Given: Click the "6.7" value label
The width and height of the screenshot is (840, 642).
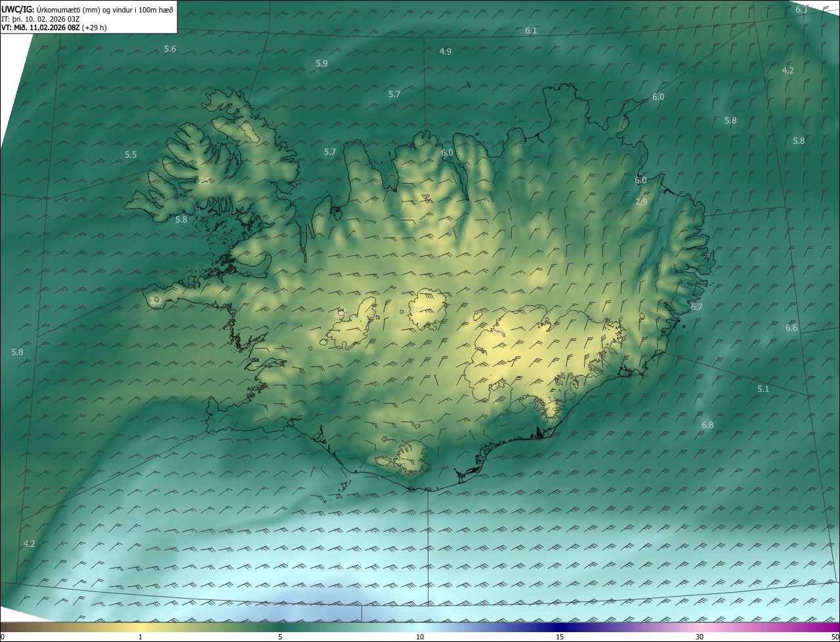Looking at the screenshot, I should coord(696,307).
